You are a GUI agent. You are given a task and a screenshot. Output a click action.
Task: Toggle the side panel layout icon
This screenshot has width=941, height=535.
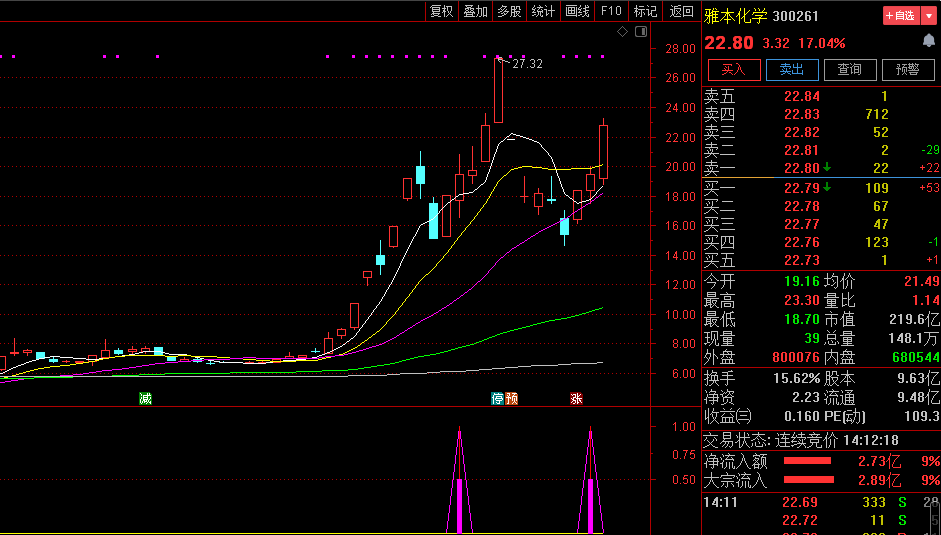pyautogui.click(x=641, y=31)
